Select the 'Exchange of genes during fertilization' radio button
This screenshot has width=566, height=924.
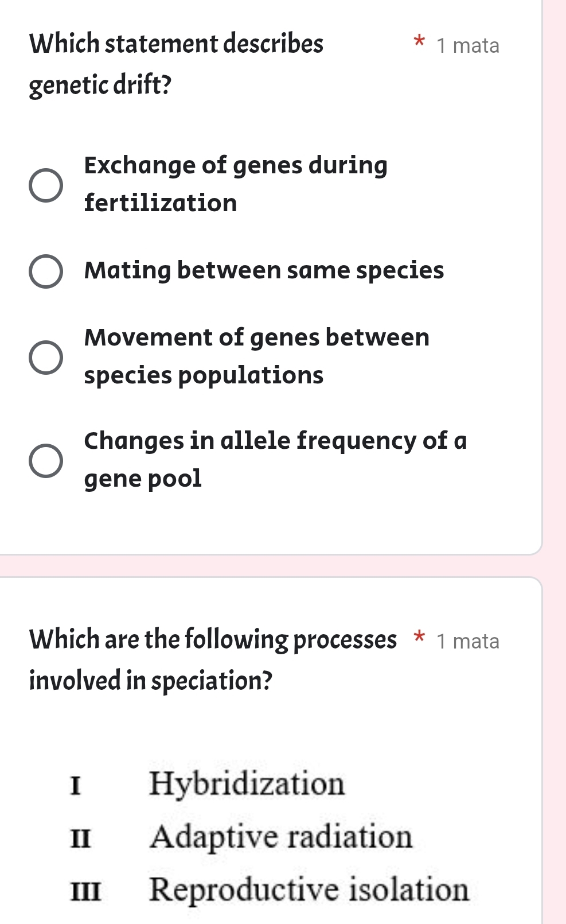pyautogui.click(x=45, y=184)
